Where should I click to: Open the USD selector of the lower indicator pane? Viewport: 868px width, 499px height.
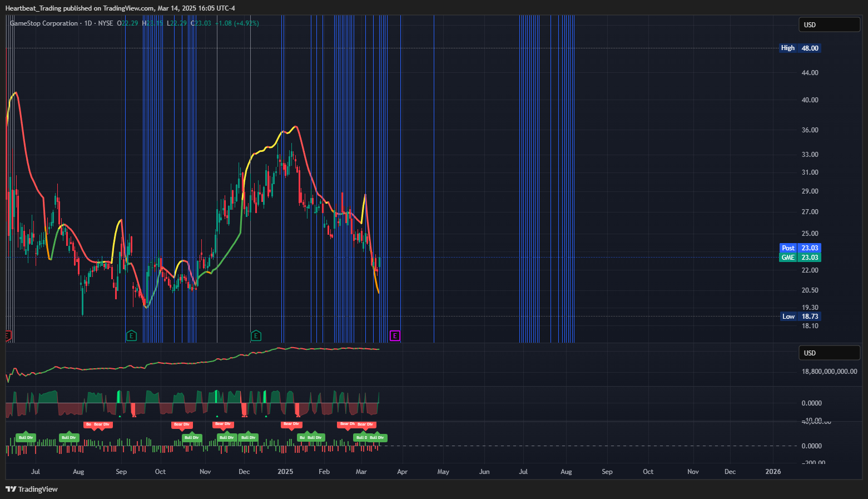click(829, 353)
